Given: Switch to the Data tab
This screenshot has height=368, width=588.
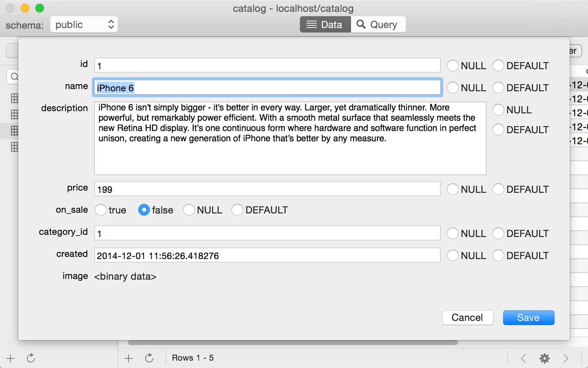Looking at the screenshot, I should coord(325,24).
